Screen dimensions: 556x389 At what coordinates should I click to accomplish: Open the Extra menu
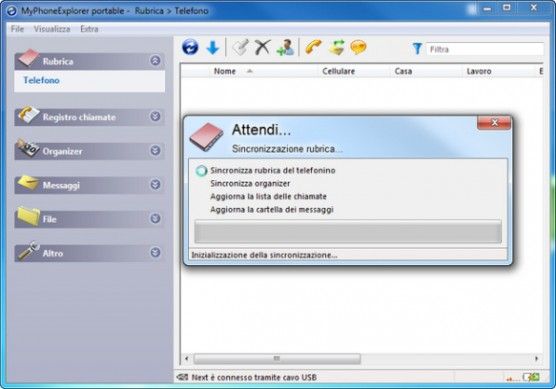[x=89, y=29]
